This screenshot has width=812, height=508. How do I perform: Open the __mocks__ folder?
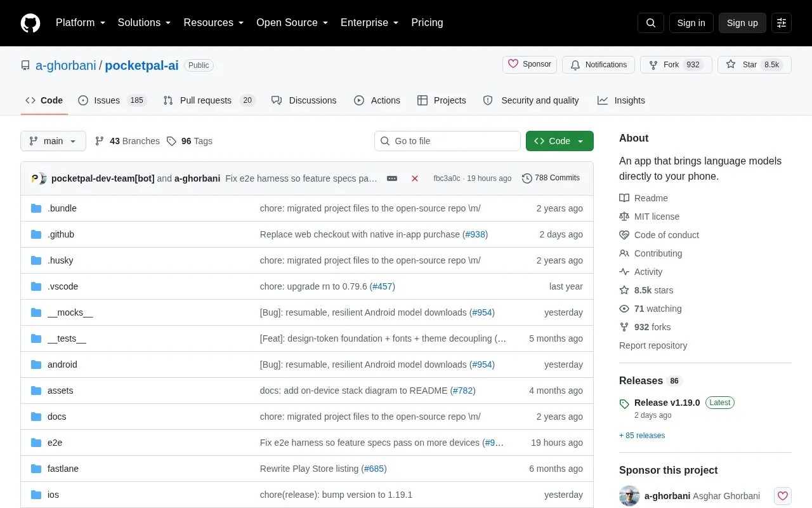(x=70, y=312)
